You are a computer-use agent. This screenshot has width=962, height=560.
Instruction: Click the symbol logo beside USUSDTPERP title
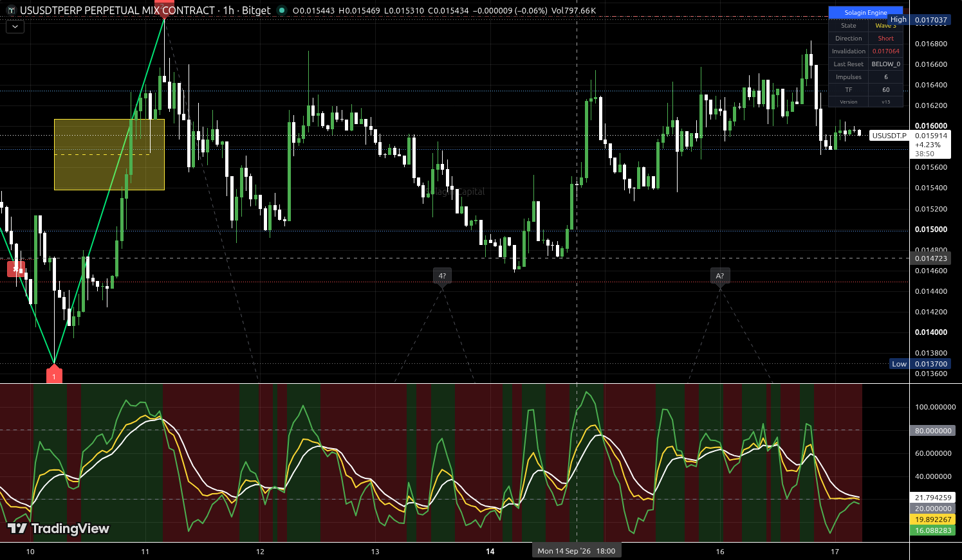(11, 10)
